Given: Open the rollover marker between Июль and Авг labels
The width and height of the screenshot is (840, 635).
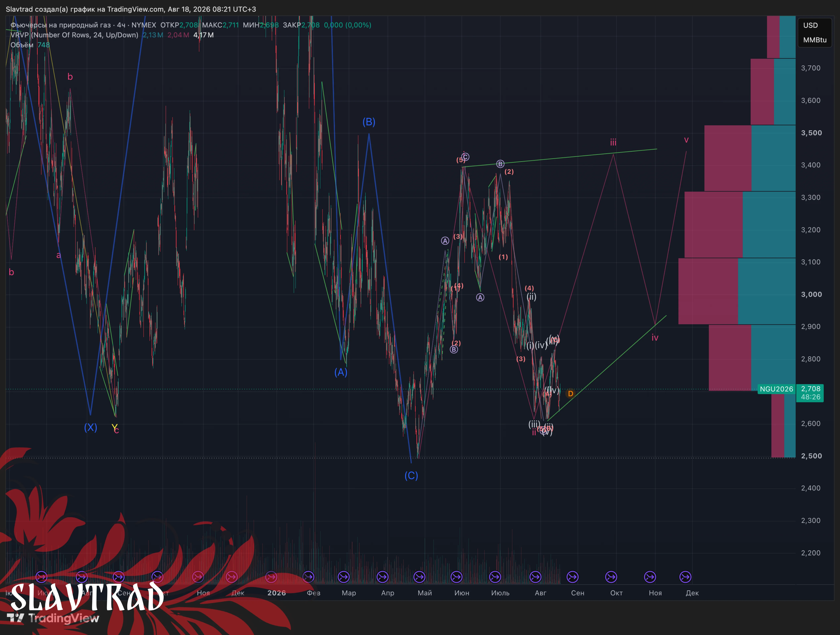Looking at the screenshot, I should click(536, 577).
